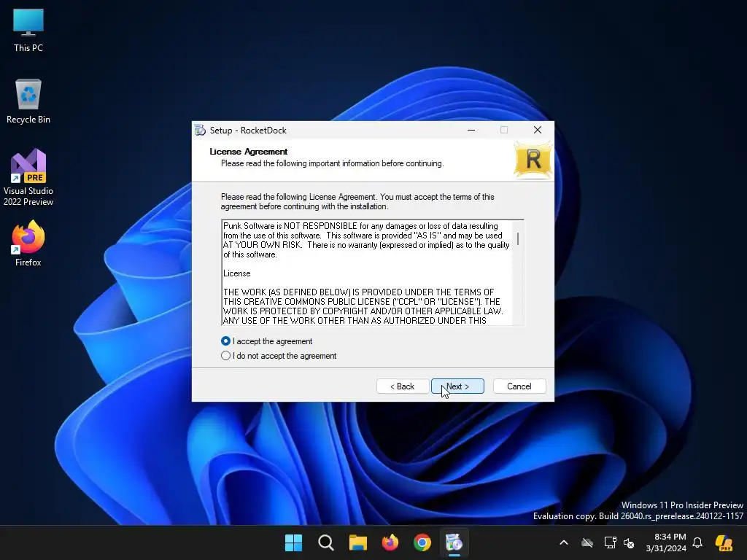Screen dimensions: 747x560
Task: Launch Firefox from the desktop shortcut
Action: tap(28, 244)
